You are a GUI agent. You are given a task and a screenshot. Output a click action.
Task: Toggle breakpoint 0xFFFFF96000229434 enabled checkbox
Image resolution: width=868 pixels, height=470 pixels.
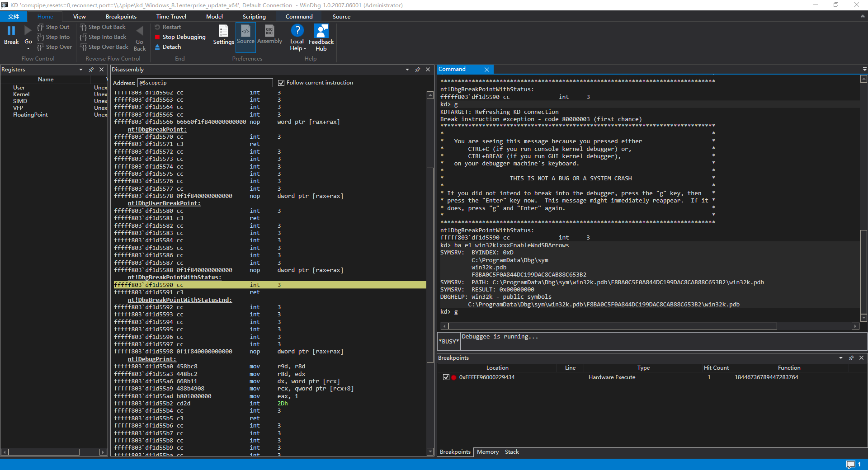coord(446,377)
